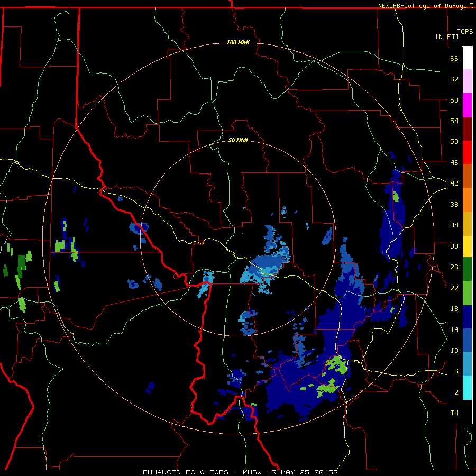Click the 66 value on the legend
476x476 pixels.
click(454, 59)
